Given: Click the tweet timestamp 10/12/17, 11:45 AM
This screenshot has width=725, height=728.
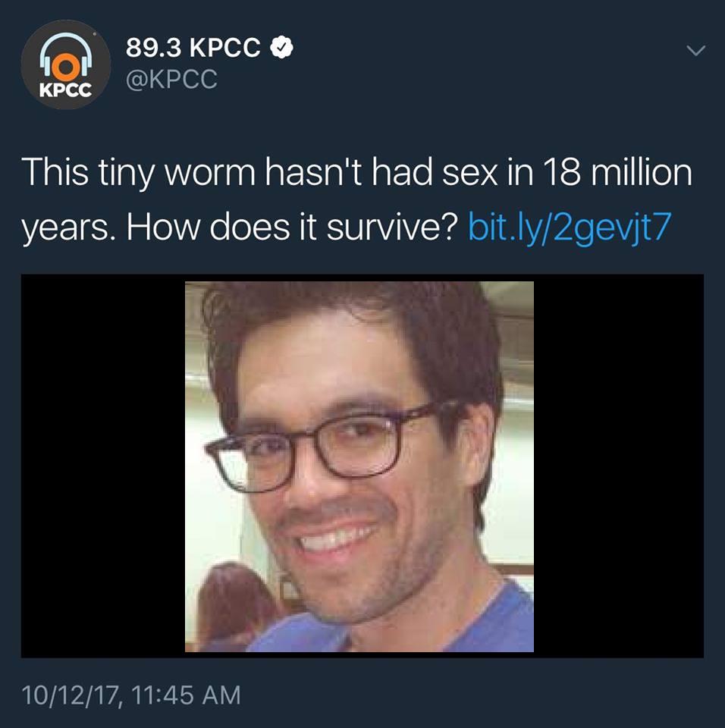Looking at the screenshot, I should tap(131, 695).
